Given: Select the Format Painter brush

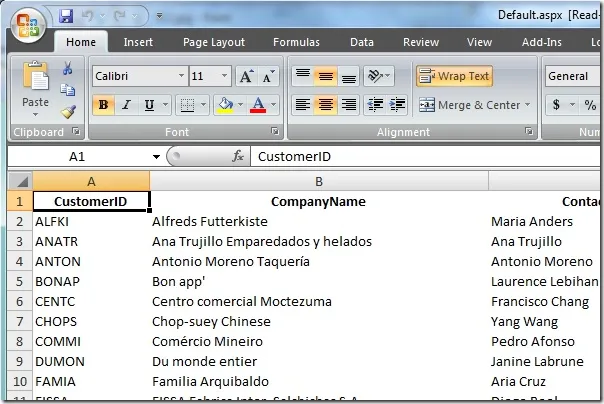Looking at the screenshot, I should click(67, 112).
